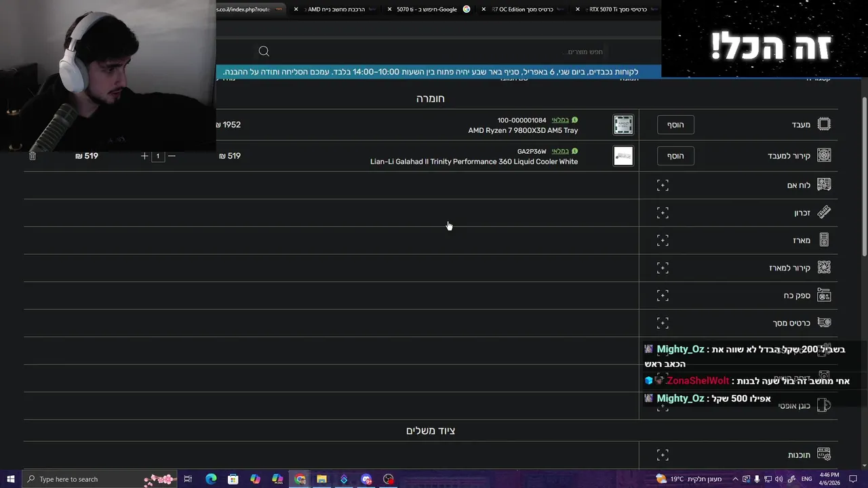This screenshot has height=488, width=868.
Task: Click the מארז case icon
Action: coord(824,240)
